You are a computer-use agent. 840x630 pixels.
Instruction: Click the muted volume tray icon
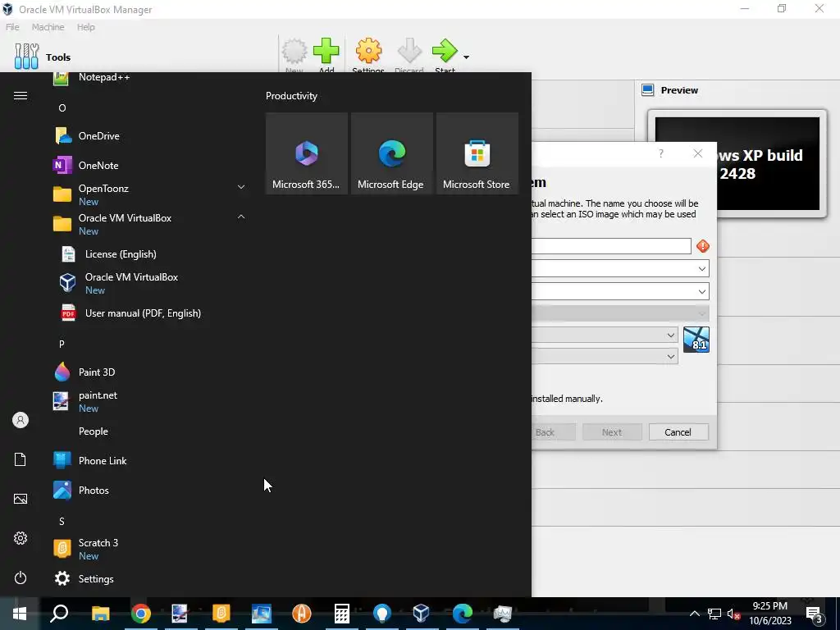click(733, 614)
